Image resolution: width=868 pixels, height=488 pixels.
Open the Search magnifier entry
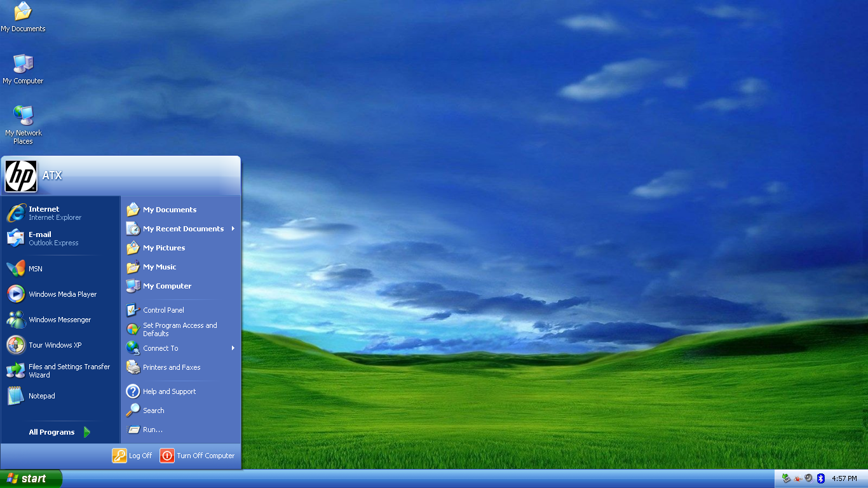pyautogui.click(x=180, y=410)
